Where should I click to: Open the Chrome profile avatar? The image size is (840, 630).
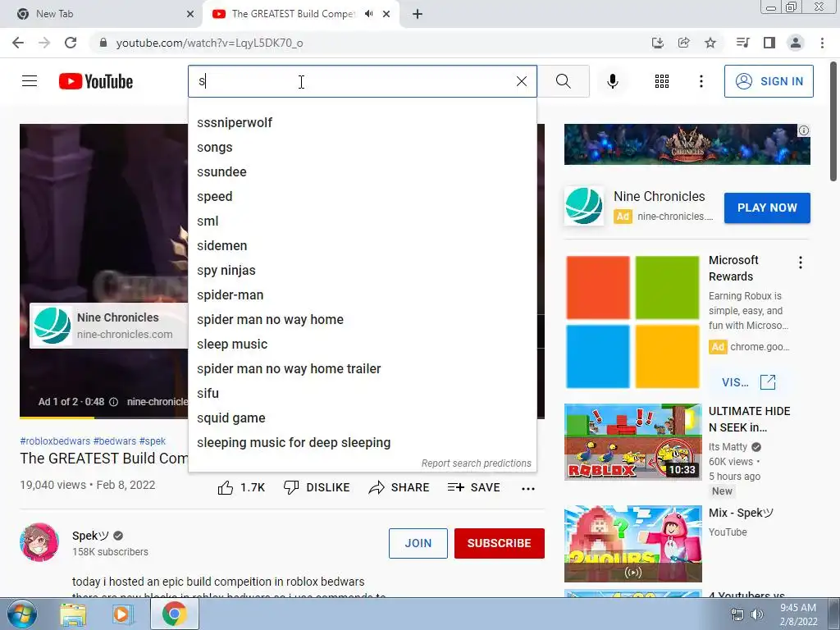796,43
